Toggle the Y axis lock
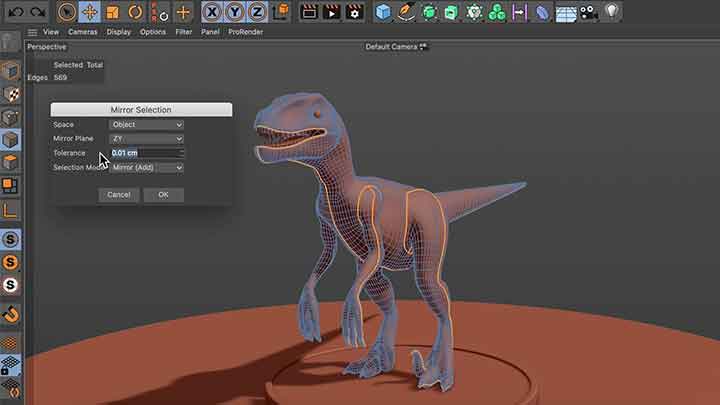 point(235,12)
